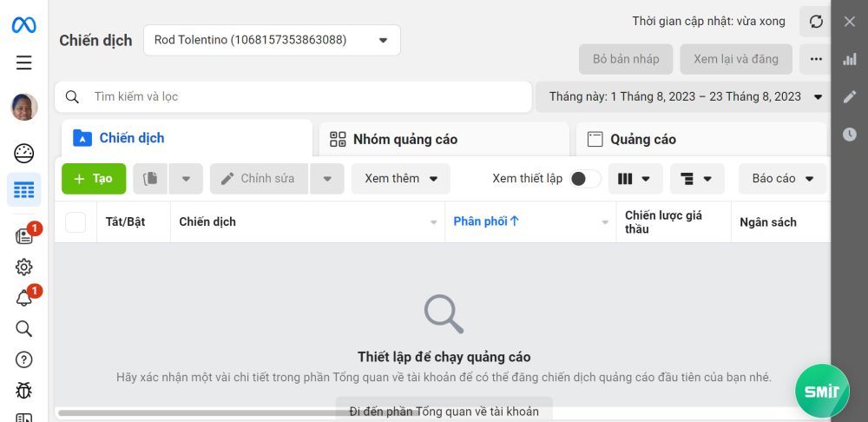Open the Phân phối column header menu arrow
Image resolution: width=868 pixels, height=422 pixels.
(605, 222)
